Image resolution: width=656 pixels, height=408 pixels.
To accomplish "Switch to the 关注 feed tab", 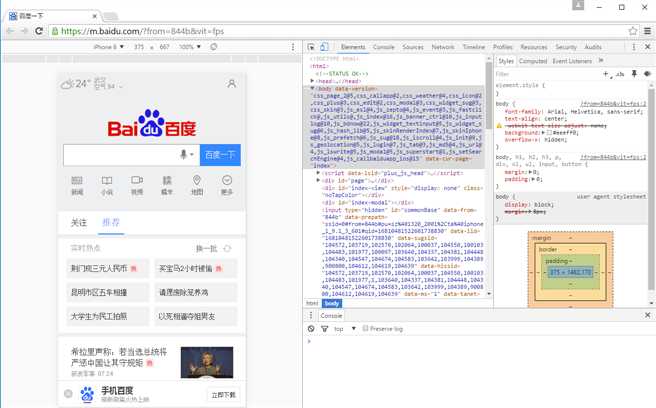I will pos(79,223).
